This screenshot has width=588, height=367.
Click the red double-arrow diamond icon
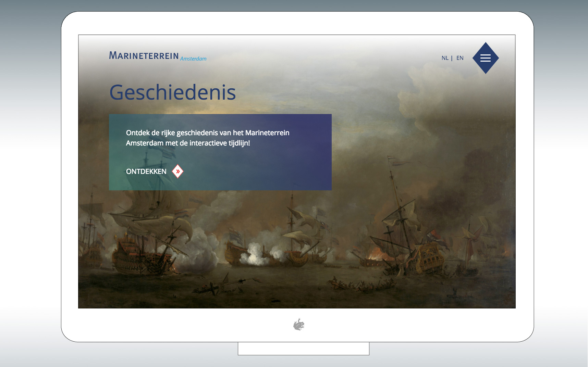(177, 171)
